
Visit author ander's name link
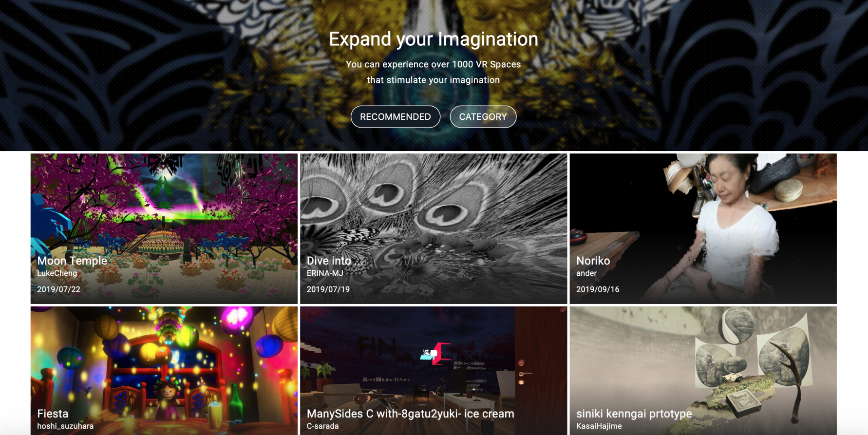tap(586, 273)
